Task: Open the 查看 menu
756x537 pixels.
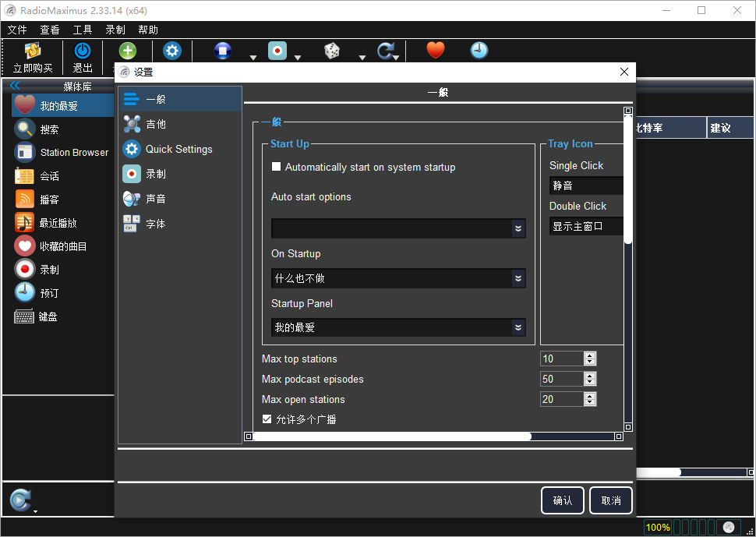Action: coord(50,30)
